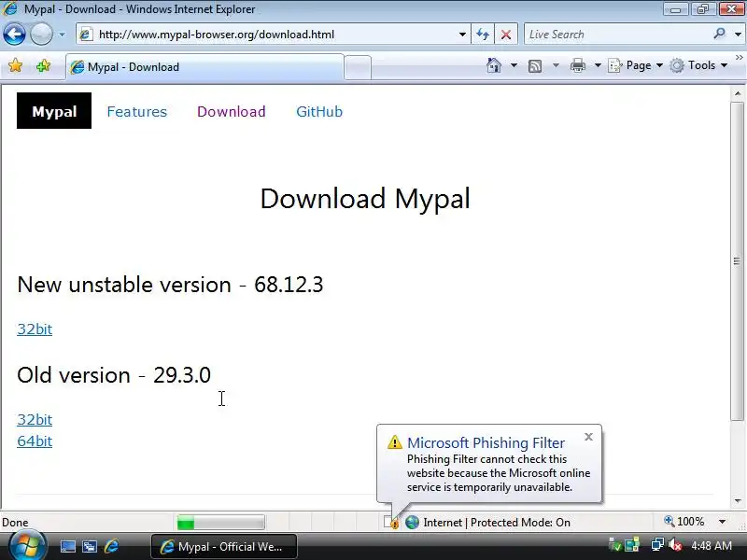Click the muted volume tray icon
The width and height of the screenshot is (747, 560).
click(674, 545)
